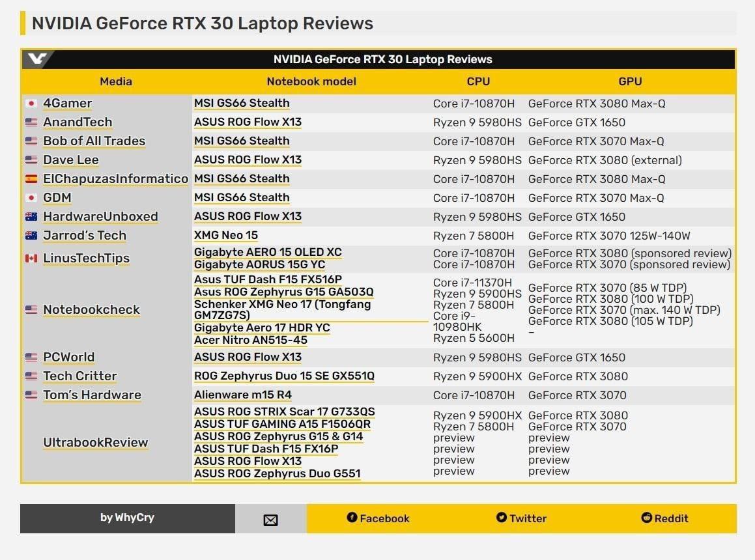Open the ASUS ROG Zephyrus G15 & G14 link
The image size is (755, 560).
(278, 437)
